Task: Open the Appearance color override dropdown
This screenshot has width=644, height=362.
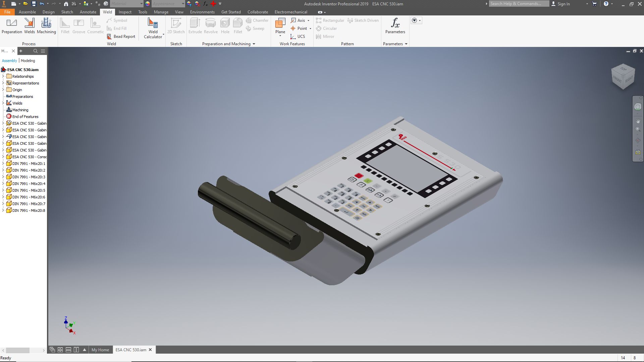Action: (x=183, y=4)
